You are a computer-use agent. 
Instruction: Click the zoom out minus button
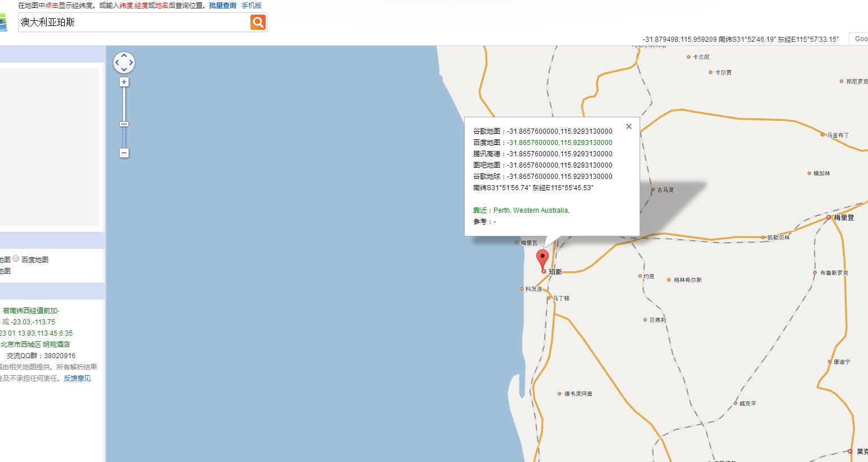[x=124, y=153]
